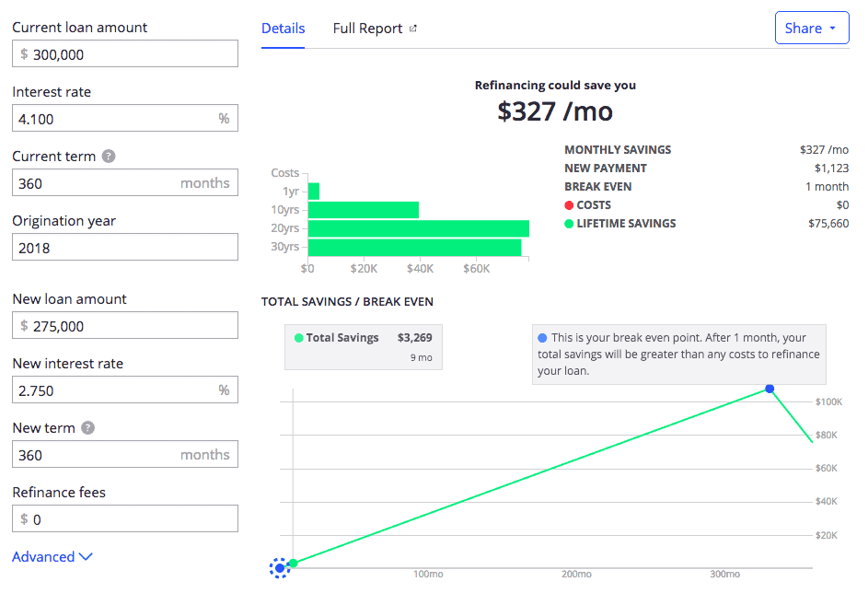Switch to the Details tab
The width and height of the screenshot is (868, 605).
pos(283,29)
